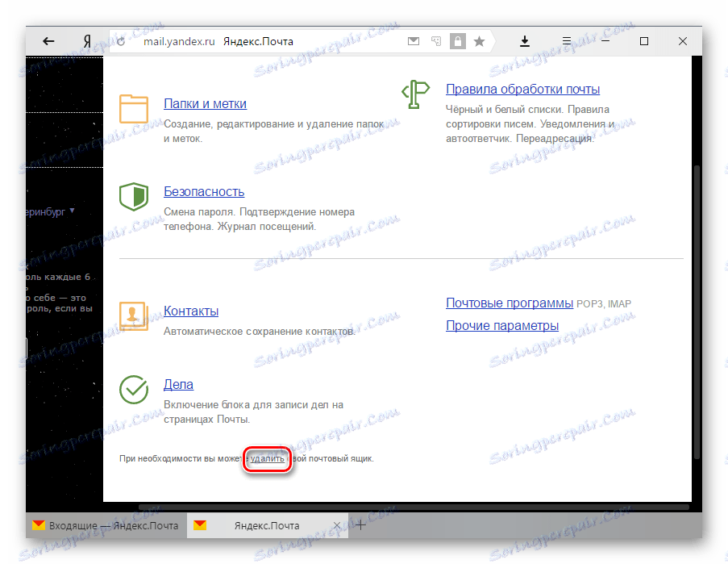728x564 pixels.
Task: Open the Прочие параметры link
Action: pyautogui.click(x=502, y=326)
